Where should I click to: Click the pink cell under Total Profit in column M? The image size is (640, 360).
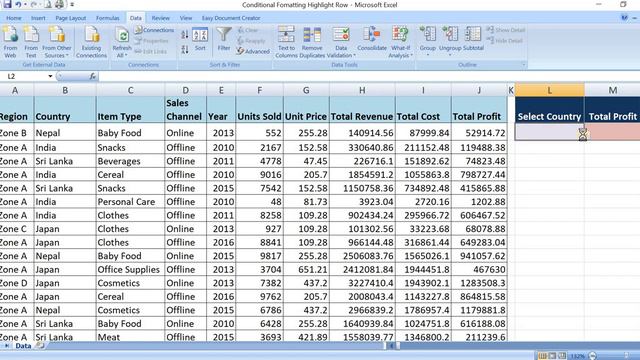pyautogui.click(x=612, y=132)
